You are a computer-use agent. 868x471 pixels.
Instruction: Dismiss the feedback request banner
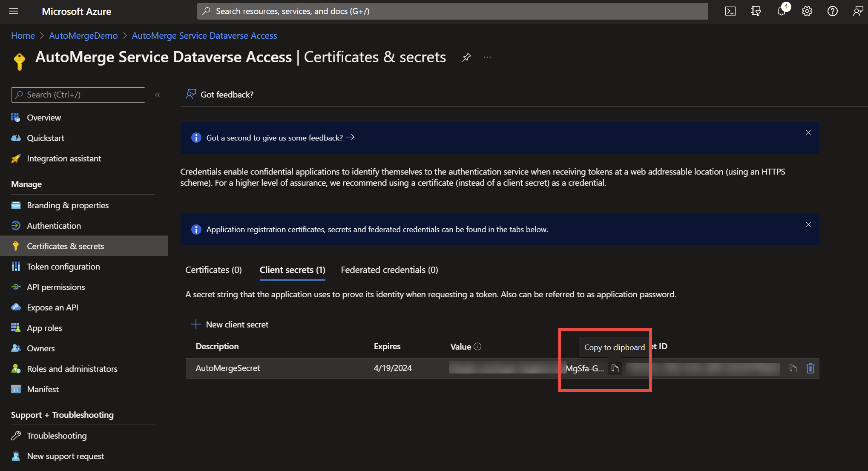click(808, 133)
